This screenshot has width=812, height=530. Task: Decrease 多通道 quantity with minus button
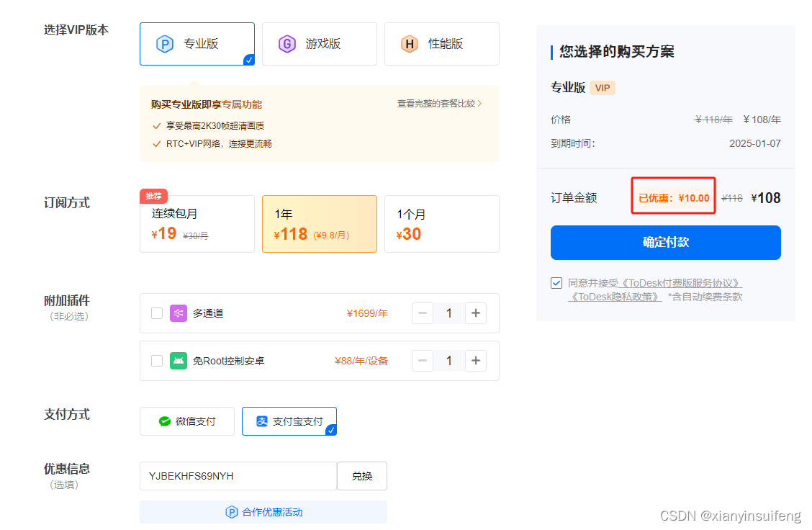423,313
